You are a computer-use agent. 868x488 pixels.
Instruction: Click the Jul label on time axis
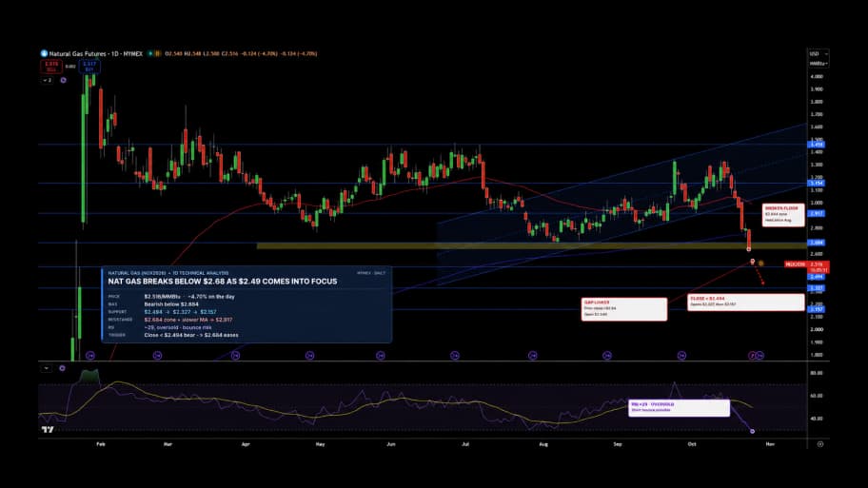point(465,444)
